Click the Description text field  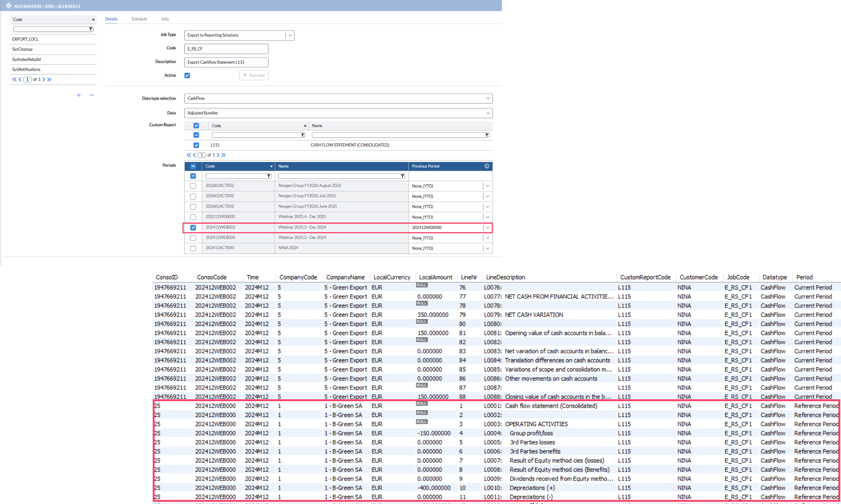[x=226, y=62]
